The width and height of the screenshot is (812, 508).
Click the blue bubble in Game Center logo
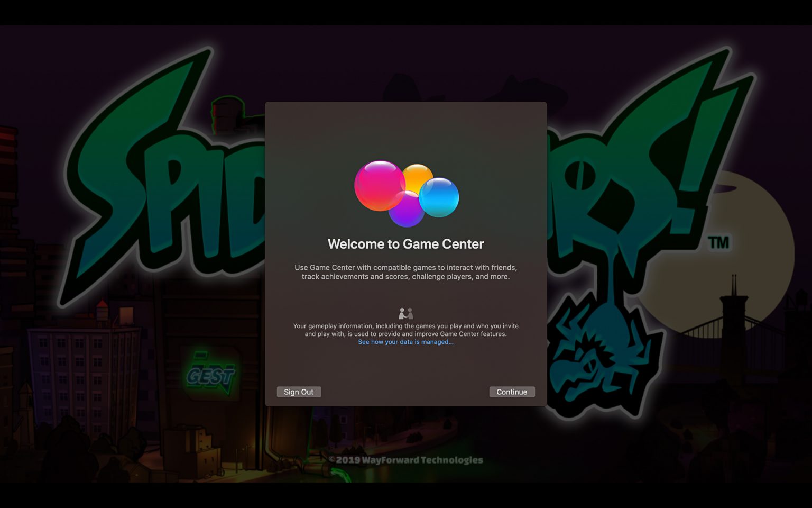(x=439, y=197)
